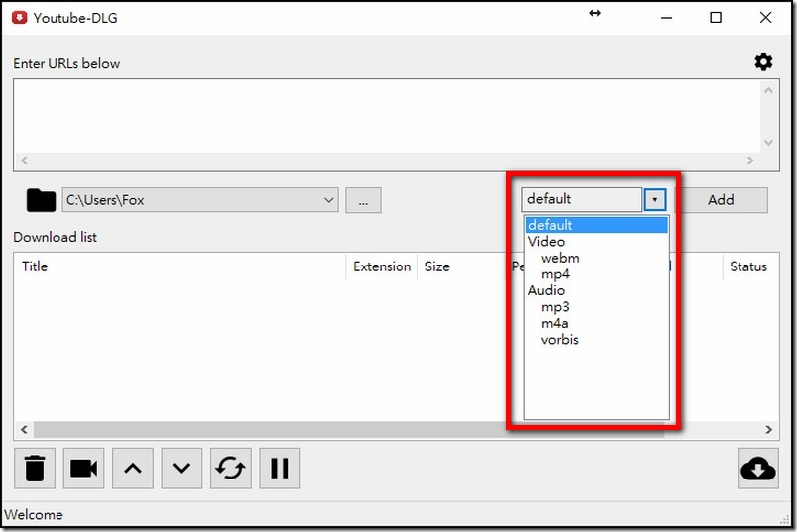
Task: Click URL box scroll right arrow
Action: 750,160
